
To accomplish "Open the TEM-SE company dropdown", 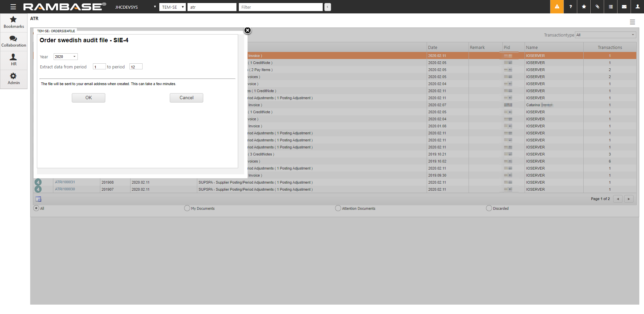I will tap(172, 7).
